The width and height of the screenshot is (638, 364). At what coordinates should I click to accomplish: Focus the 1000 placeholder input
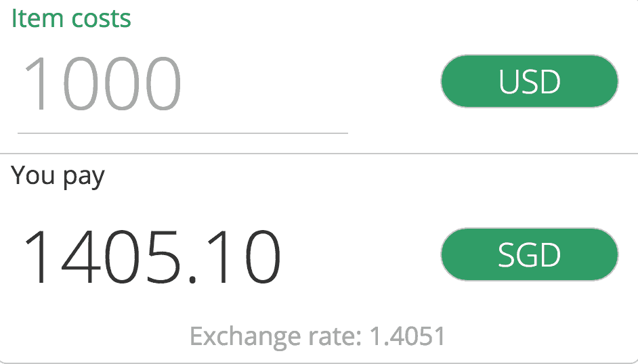pyautogui.click(x=103, y=85)
